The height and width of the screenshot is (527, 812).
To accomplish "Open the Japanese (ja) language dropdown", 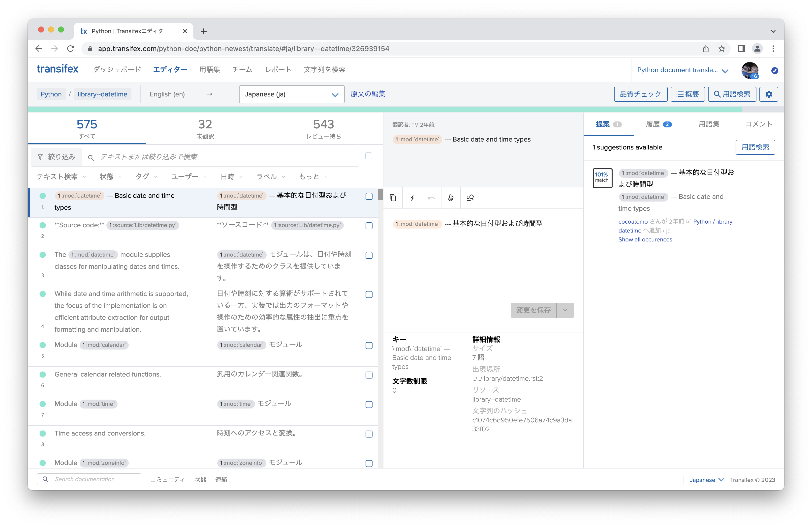I will point(291,94).
